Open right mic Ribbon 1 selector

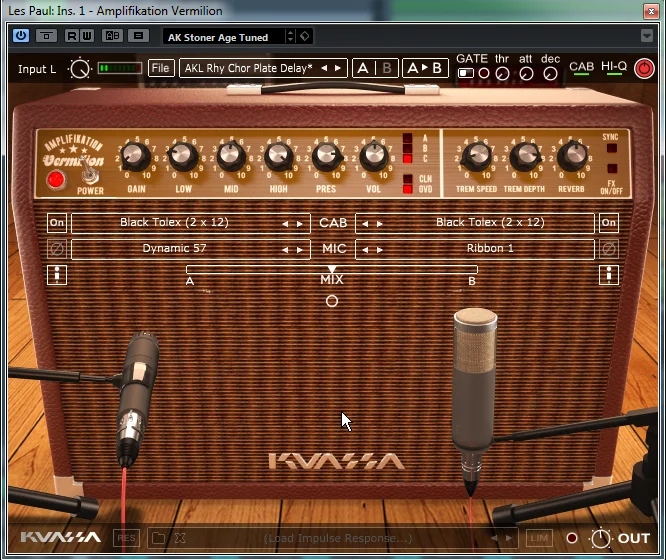pos(491,249)
